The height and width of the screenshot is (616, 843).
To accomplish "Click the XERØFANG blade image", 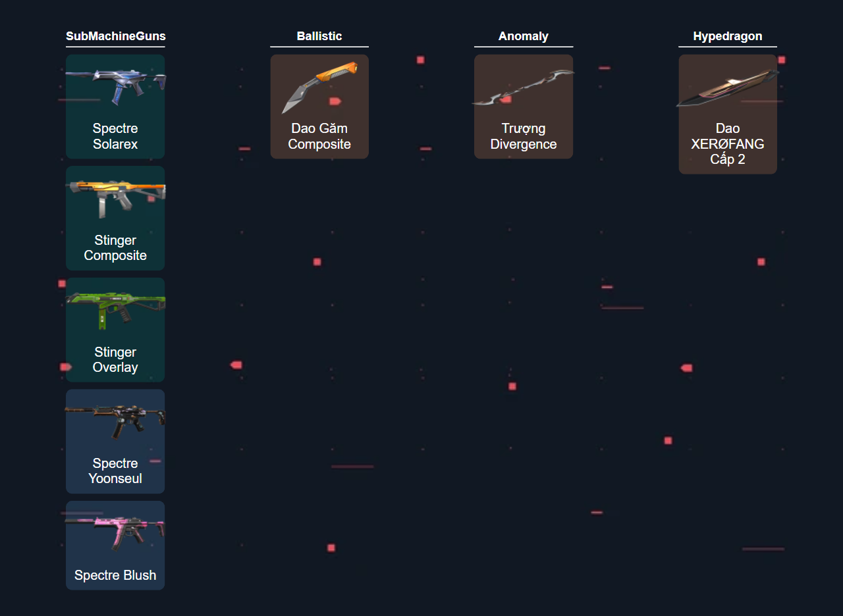I will pos(728,89).
